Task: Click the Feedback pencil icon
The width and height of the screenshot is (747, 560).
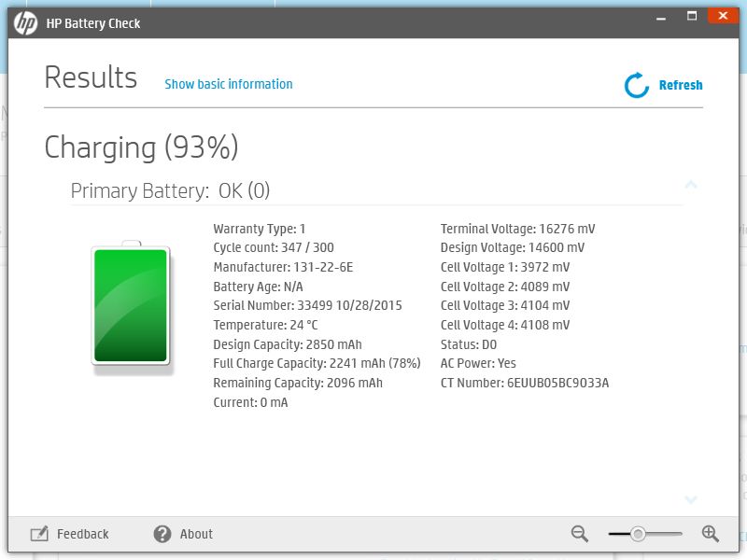Action: point(39,534)
